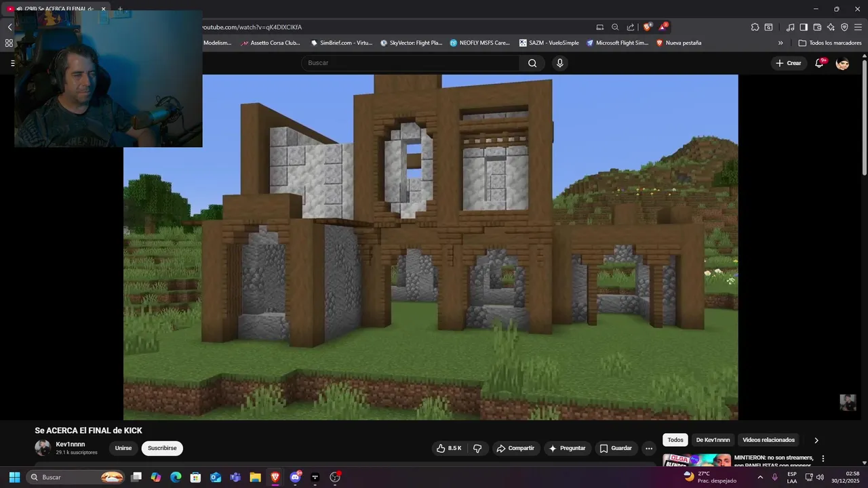Open the YouTube account avatar menu
The image size is (868, 488).
(x=842, y=63)
